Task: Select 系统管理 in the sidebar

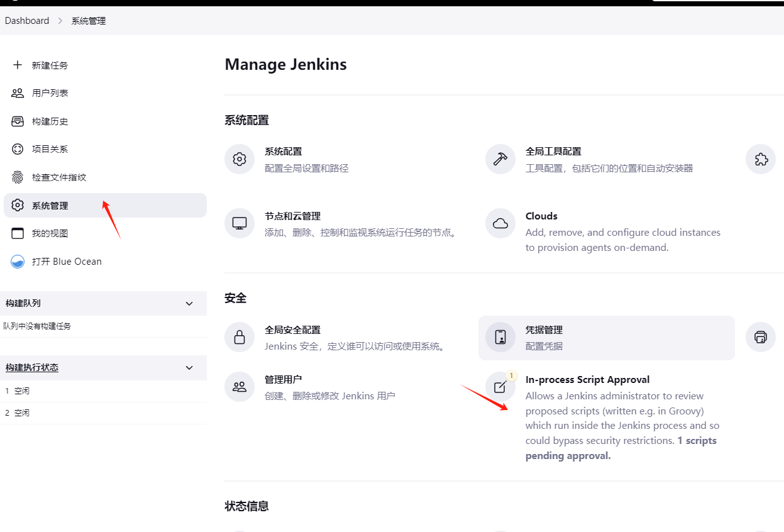Action: [105, 206]
